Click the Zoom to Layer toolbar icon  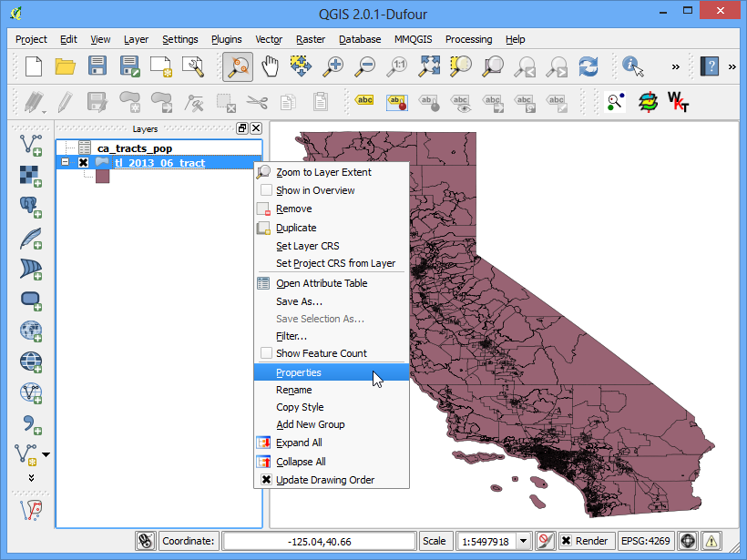click(493, 66)
